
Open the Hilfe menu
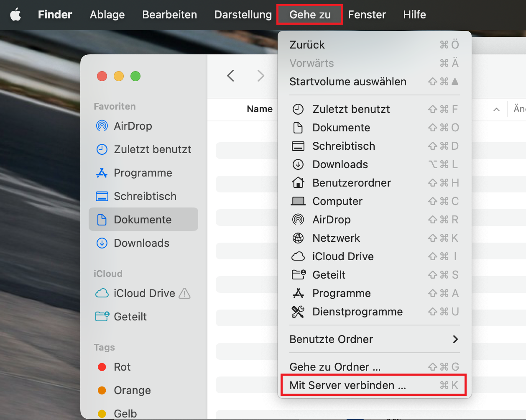tap(414, 15)
